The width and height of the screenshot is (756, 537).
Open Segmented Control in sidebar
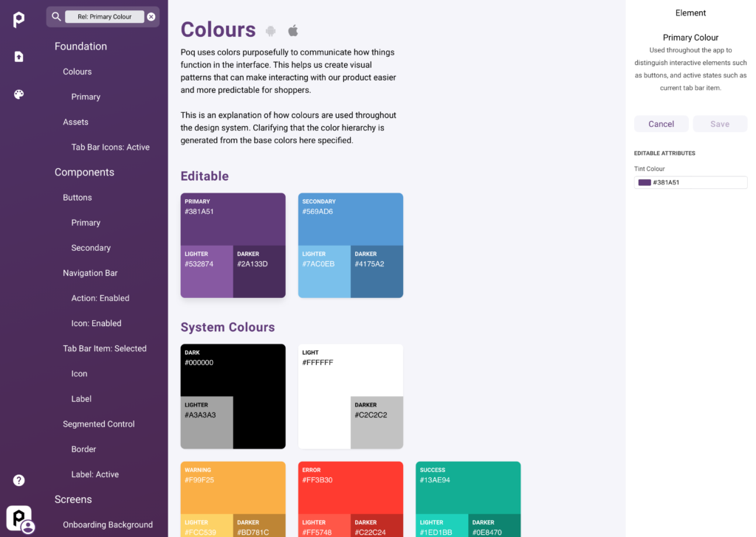(x=99, y=424)
